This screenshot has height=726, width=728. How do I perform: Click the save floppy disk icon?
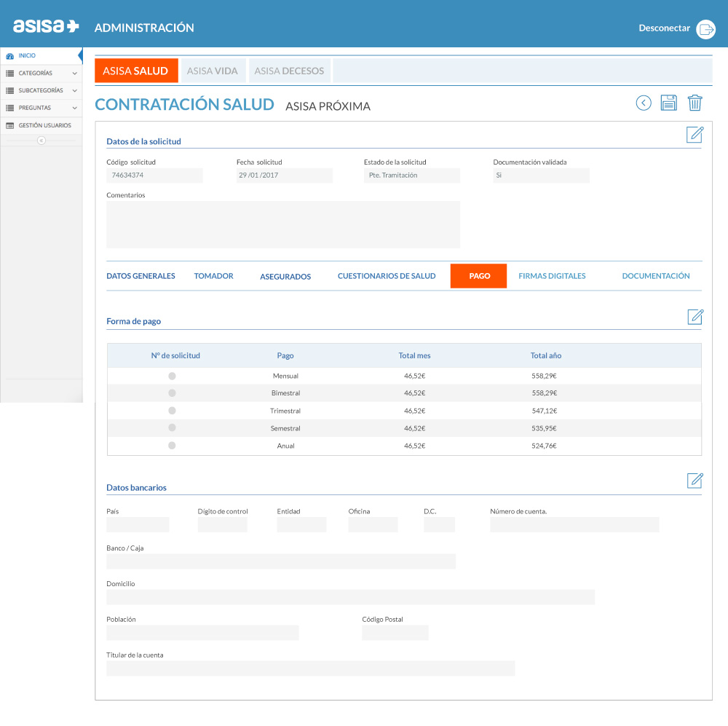668,103
